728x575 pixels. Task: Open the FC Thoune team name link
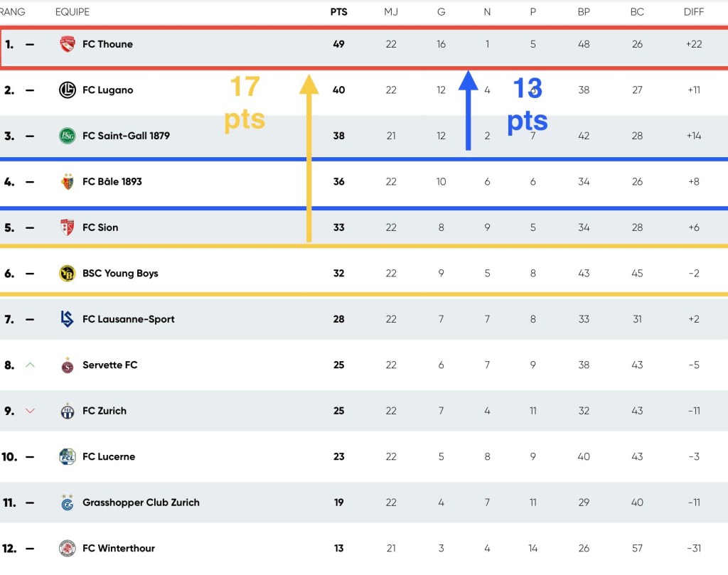(x=107, y=44)
